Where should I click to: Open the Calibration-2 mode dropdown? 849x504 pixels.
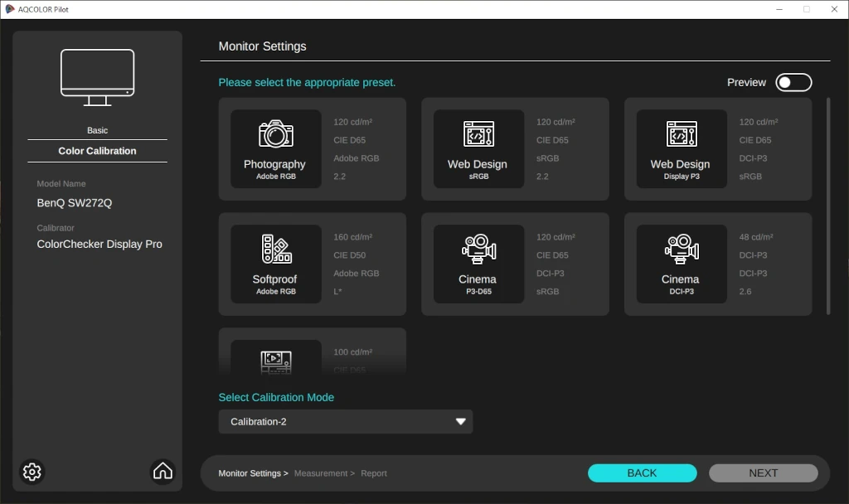coord(346,422)
